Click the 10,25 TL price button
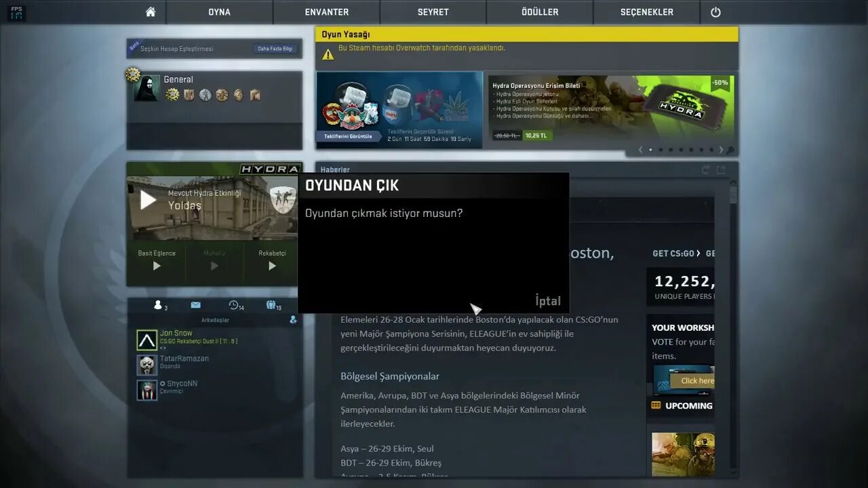This screenshot has width=868, height=488. [x=537, y=136]
